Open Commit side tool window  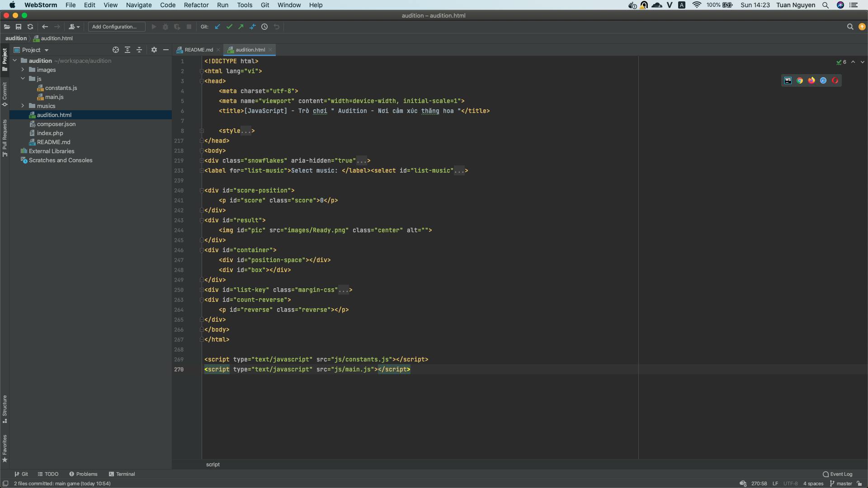[5, 94]
